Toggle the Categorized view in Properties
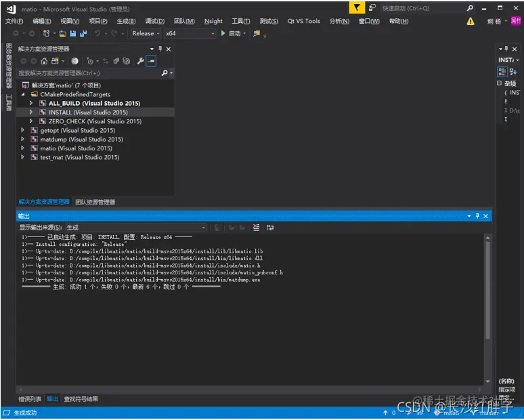 pos(502,72)
